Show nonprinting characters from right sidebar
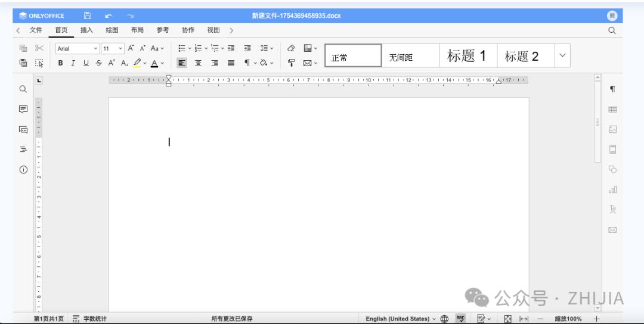Image resolution: width=644 pixels, height=324 pixels. (612, 89)
